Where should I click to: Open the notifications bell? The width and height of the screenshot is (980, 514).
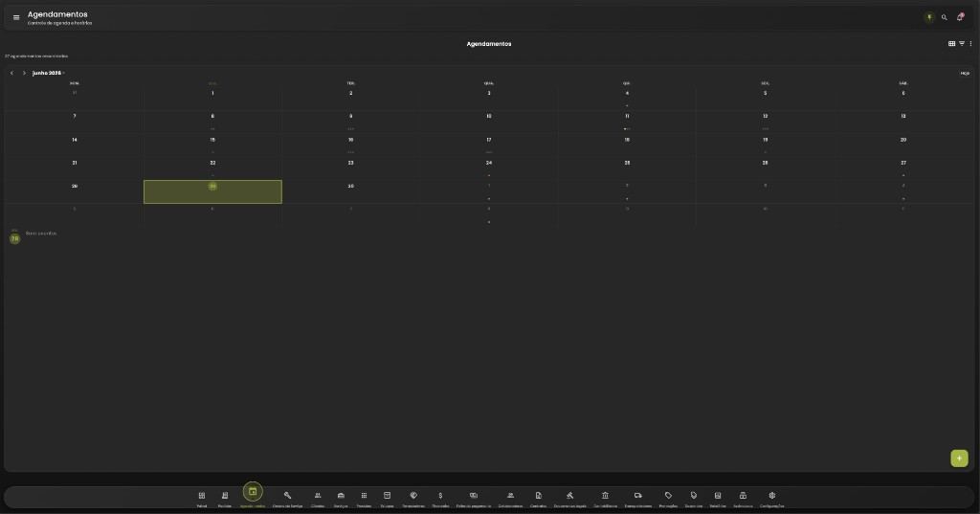pos(960,17)
